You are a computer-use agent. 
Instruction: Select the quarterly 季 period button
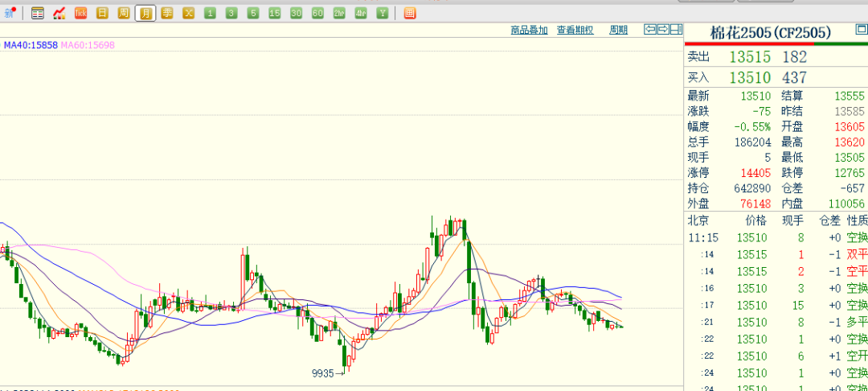click(166, 13)
